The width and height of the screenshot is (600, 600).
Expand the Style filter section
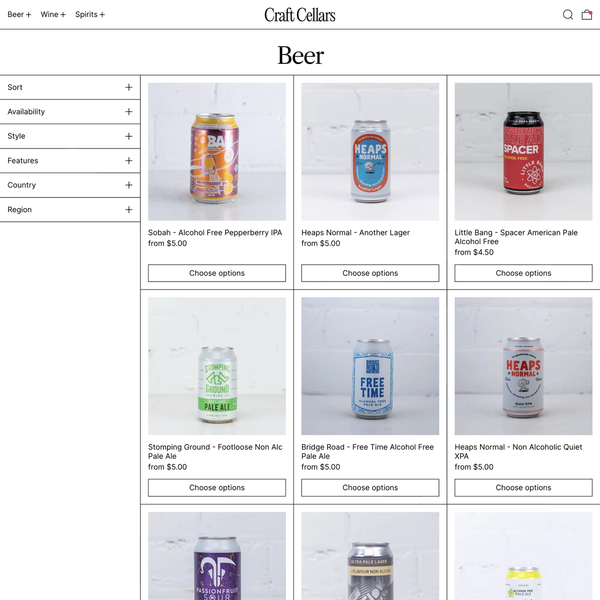coord(70,136)
